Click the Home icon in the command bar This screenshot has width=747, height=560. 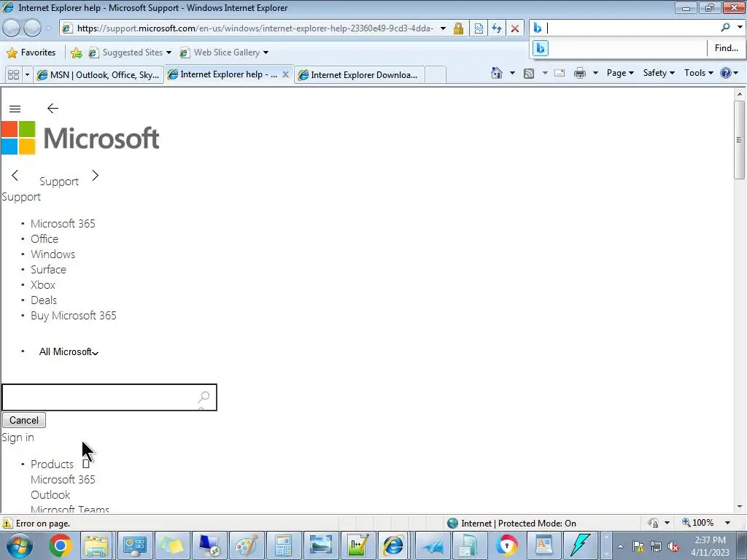tap(496, 73)
